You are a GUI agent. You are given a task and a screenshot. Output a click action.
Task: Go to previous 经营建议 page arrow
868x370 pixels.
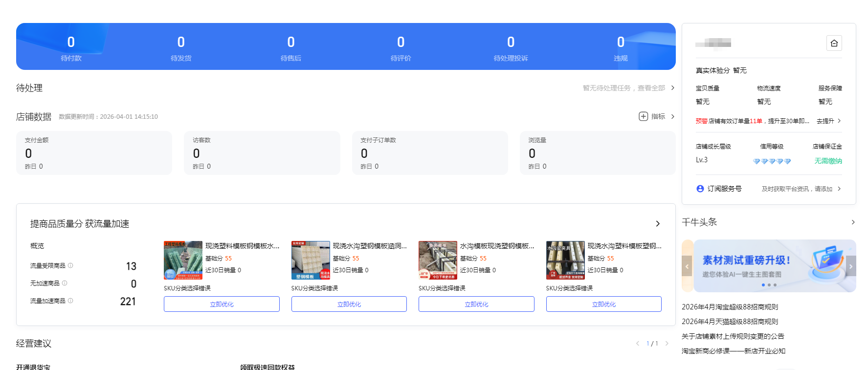(638, 344)
